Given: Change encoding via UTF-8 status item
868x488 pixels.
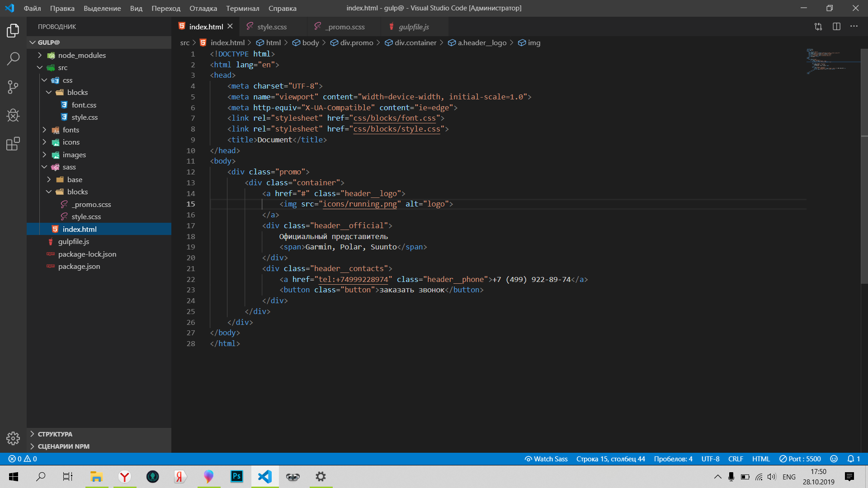Looking at the screenshot, I should tap(710, 459).
